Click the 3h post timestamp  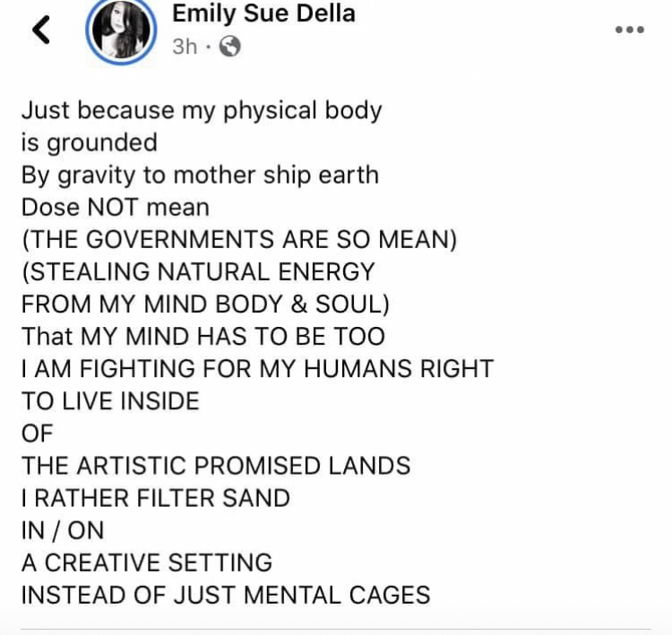[x=184, y=47]
